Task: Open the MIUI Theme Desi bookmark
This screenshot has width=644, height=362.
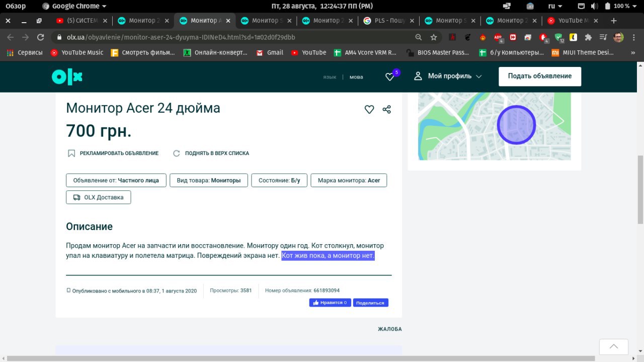Action: [583, 52]
